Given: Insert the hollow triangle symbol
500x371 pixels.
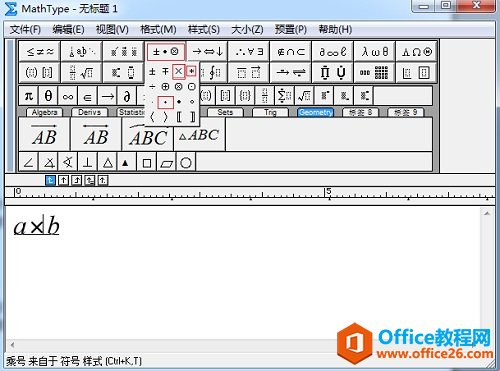Looking at the screenshot, I should (107, 162).
